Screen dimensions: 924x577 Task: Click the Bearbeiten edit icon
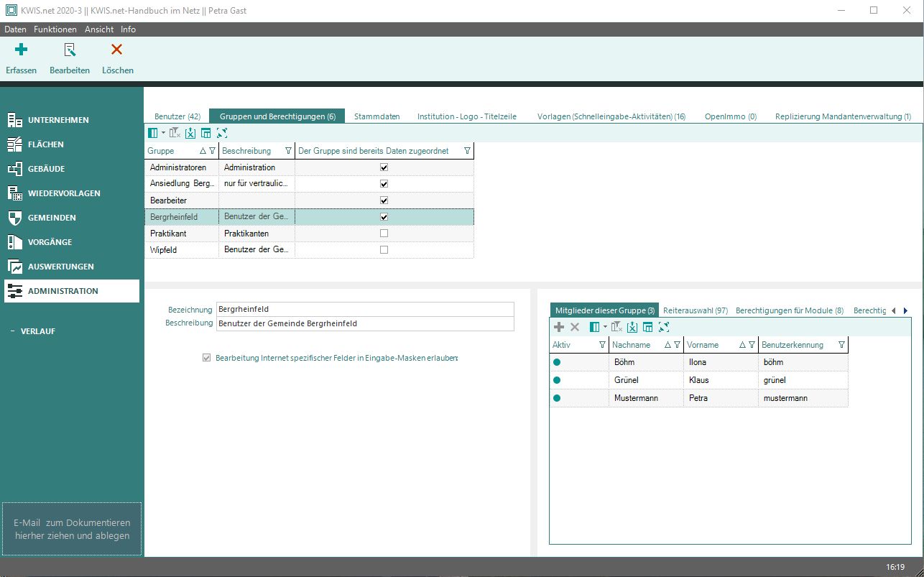click(70, 50)
